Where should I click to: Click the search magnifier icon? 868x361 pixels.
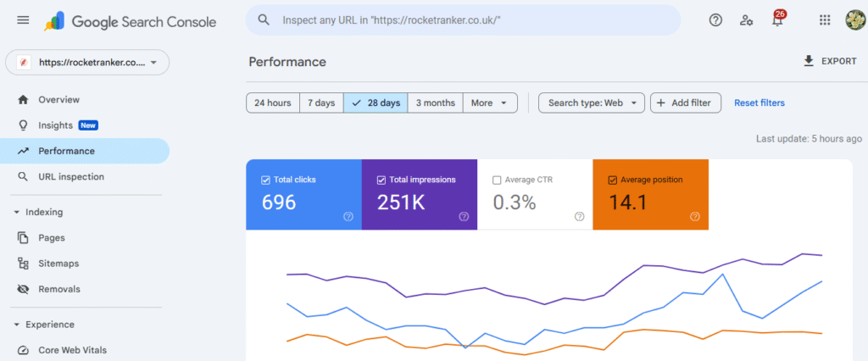click(x=264, y=20)
